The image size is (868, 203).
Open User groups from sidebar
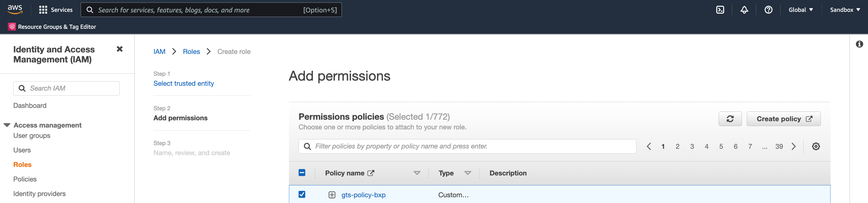31,135
